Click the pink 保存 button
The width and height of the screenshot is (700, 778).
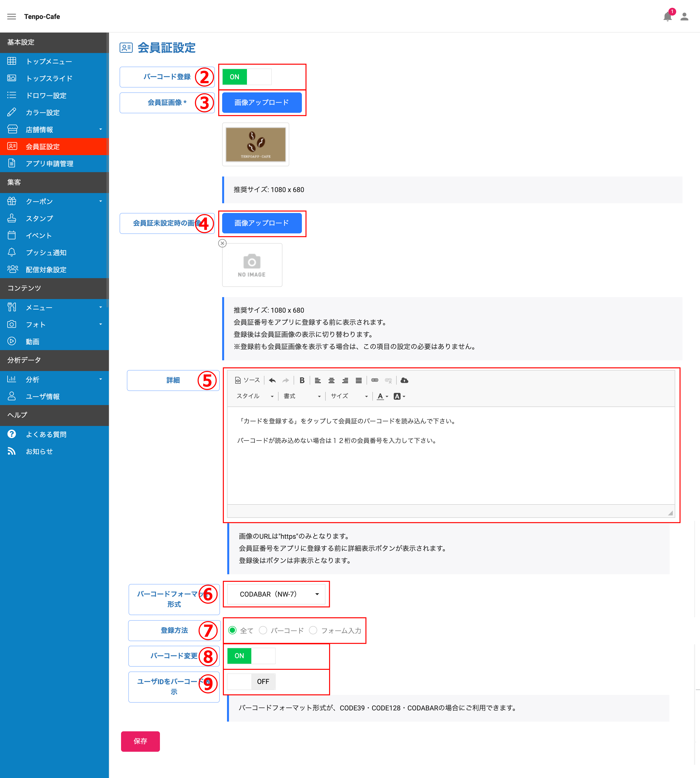coord(140,741)
